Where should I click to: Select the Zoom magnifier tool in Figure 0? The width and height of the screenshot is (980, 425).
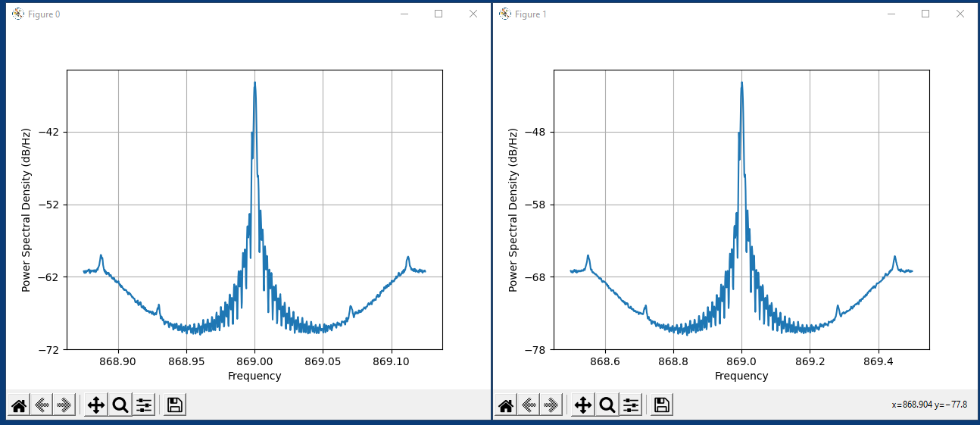click(120, 405)
